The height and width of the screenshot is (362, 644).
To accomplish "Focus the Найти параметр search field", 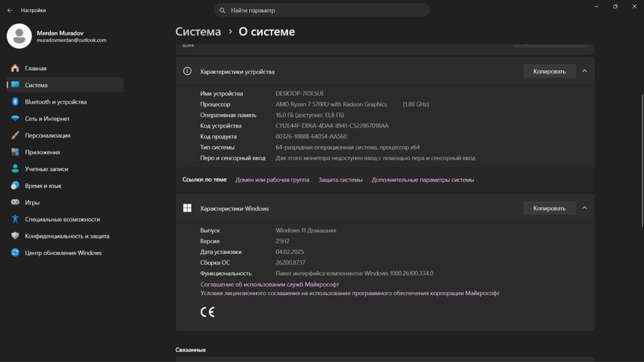I will pos(322,10).
